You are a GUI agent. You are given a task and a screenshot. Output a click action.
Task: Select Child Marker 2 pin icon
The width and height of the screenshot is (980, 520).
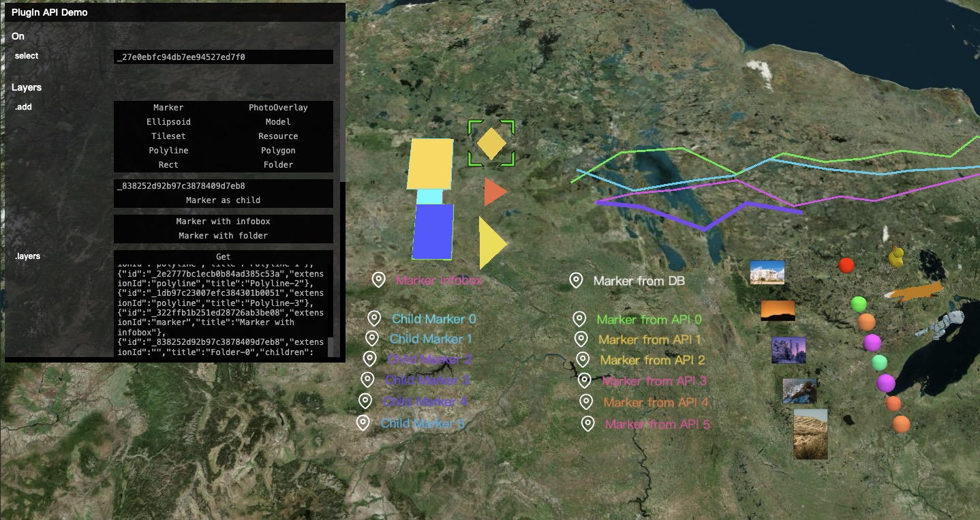click(x=369, y=358)
